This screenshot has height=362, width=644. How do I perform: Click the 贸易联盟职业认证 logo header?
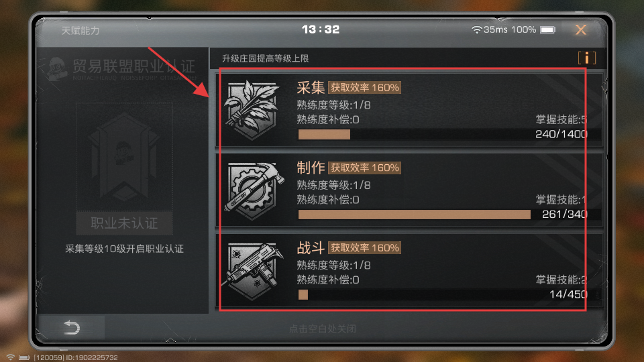pyautogui.click(x=121, y=69)
